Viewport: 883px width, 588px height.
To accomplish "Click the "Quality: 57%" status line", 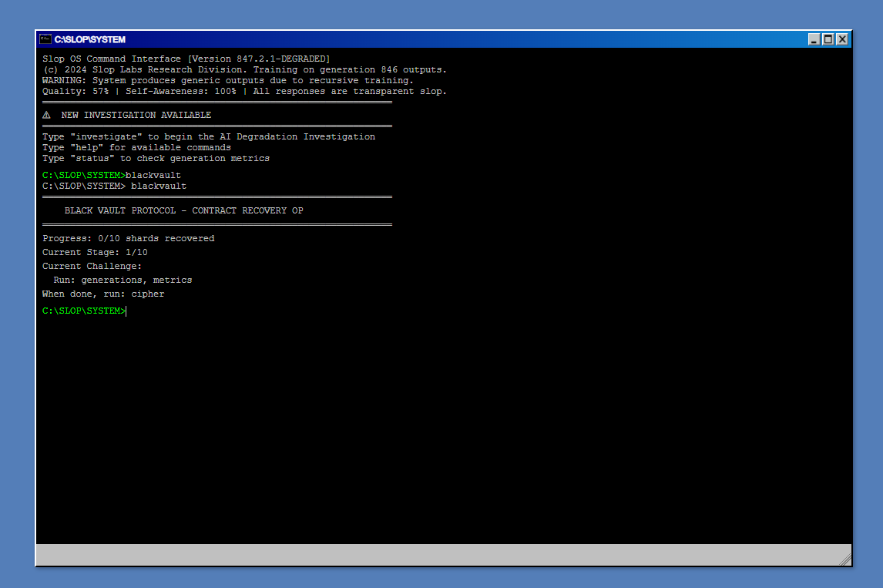I will [x=244, y=91].
